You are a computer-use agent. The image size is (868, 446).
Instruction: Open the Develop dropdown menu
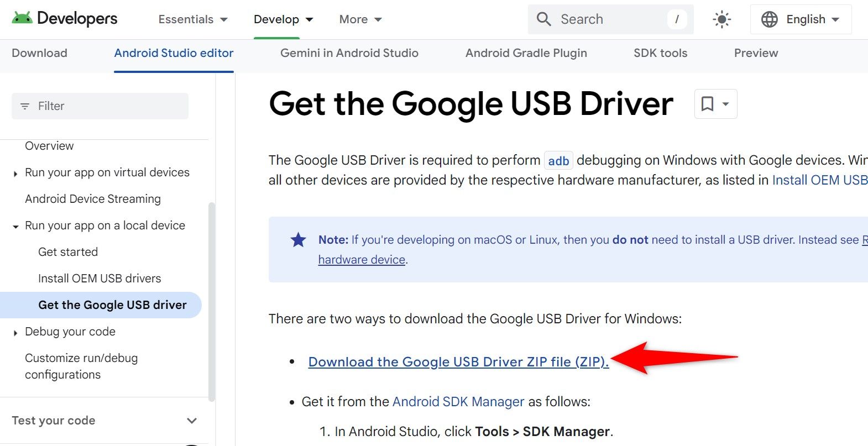[283, 19]
